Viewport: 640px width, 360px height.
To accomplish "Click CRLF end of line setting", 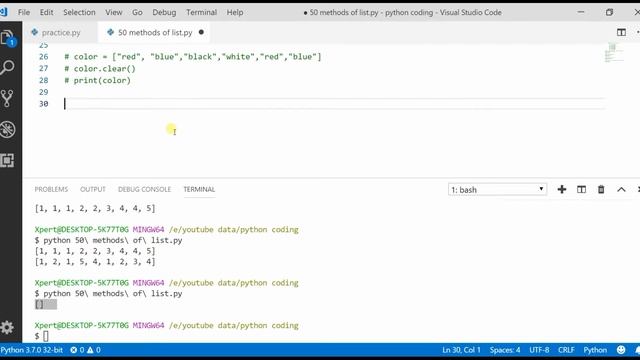I will pos(566,350).
